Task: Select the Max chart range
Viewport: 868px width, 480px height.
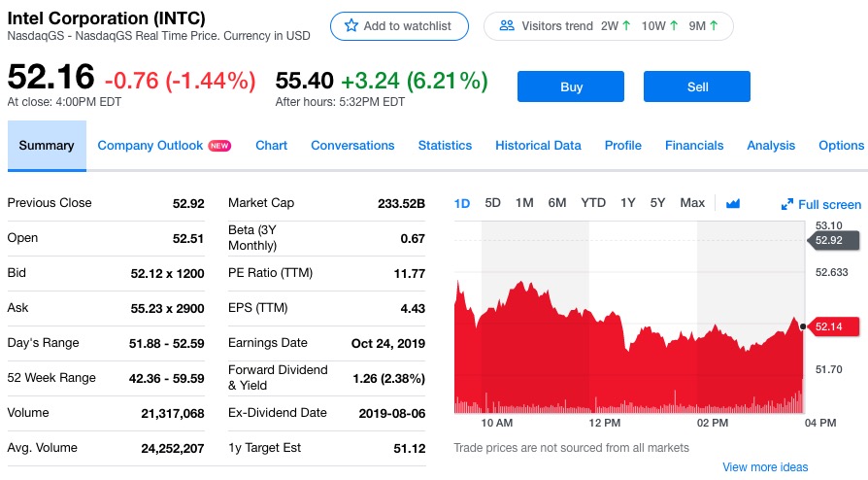Action: [692, 203]
